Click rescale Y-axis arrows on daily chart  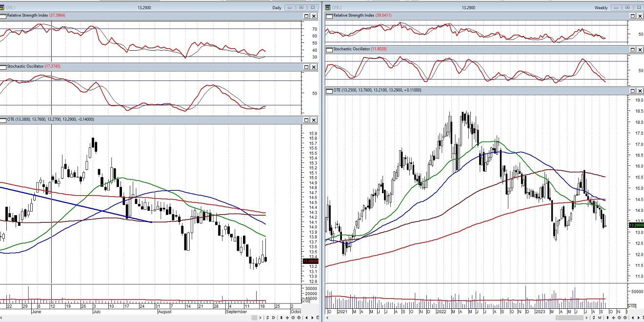click(281, 318)
